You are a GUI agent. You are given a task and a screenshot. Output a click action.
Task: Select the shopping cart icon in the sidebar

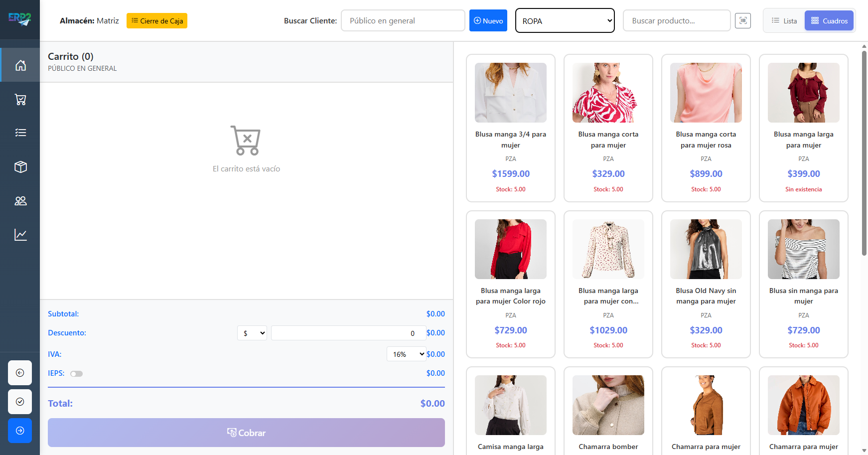[x=20, y=99]
